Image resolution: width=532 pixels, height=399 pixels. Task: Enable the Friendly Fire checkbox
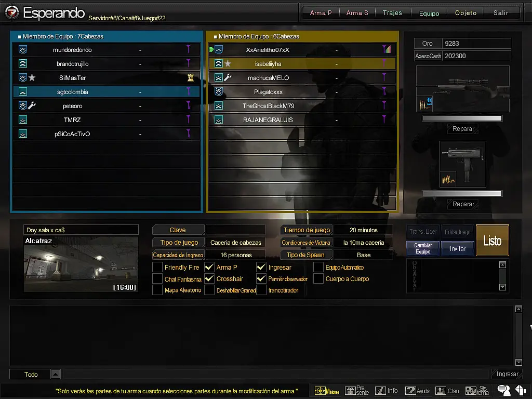point(157,267)
